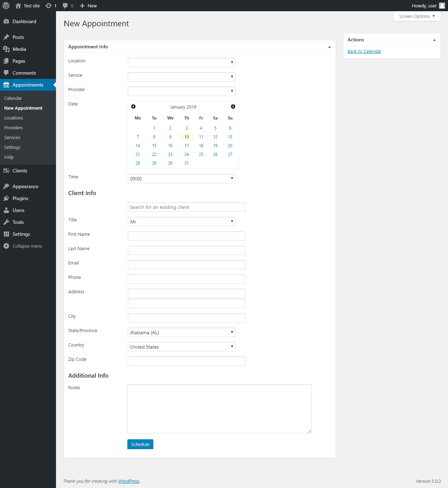Click the Appearance paintbrush icon
Screen dimensions: 448x488
[6, 186]
